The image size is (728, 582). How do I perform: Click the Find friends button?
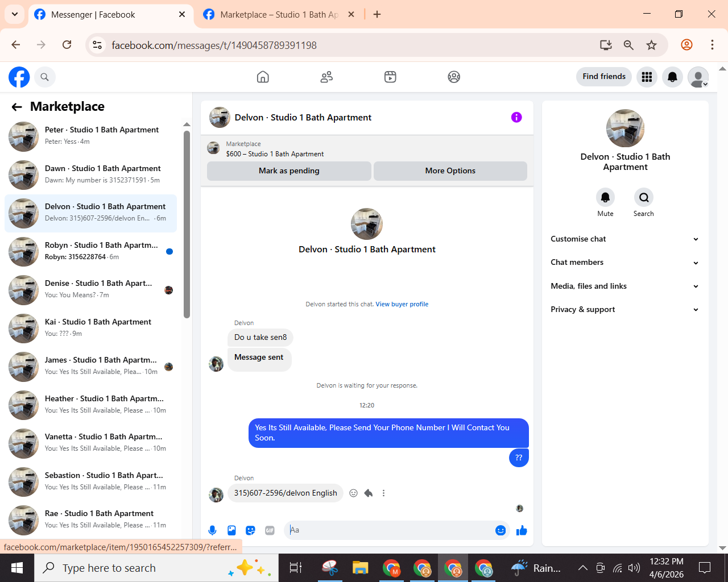point(604,77)
